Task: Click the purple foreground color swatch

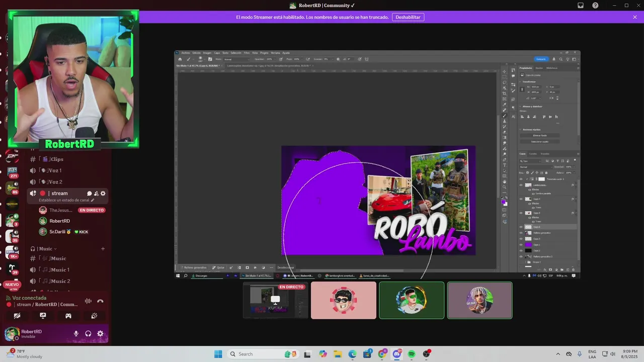Action: (x=504, y=201)
